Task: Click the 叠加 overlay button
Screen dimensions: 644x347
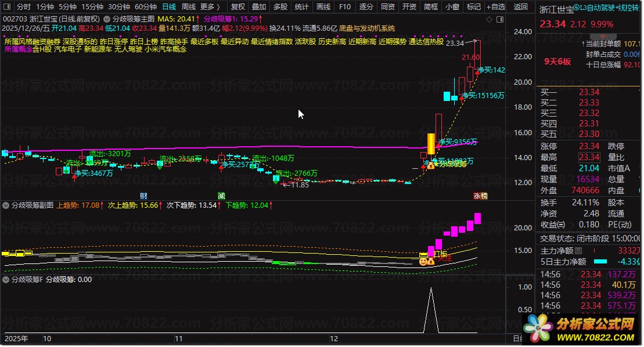Action: pos(259,6)
